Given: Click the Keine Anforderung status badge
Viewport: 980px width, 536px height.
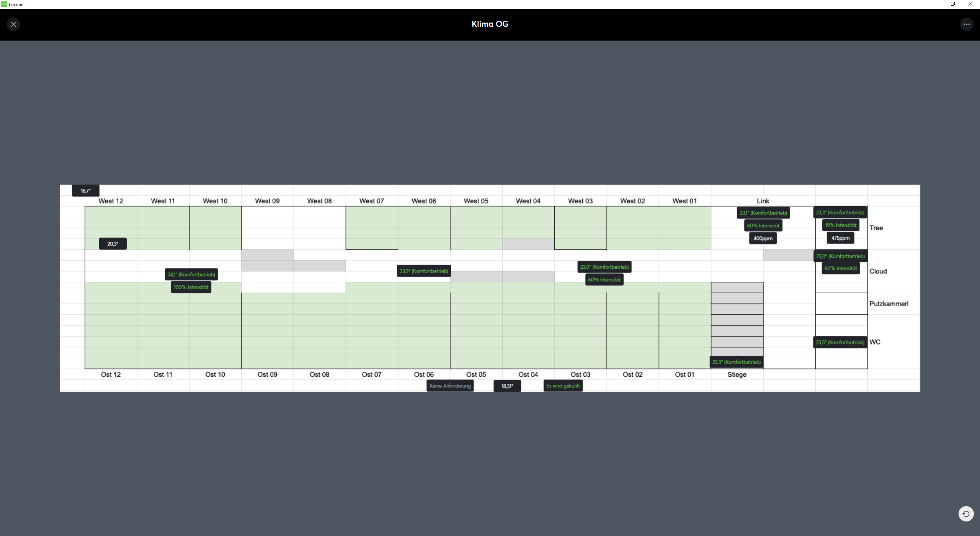Looking at the screenshot, I should pyautogui.click(x=450, y=386).
